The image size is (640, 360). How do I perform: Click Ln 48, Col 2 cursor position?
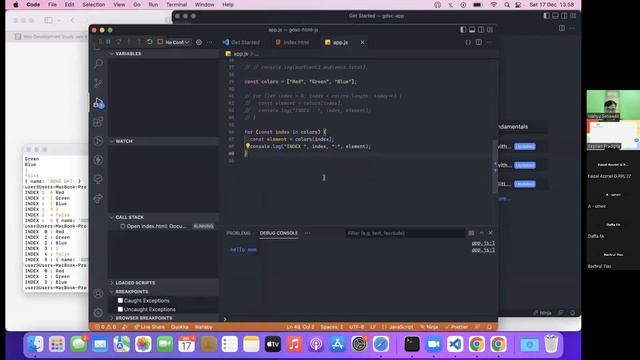[x=300, y=327]
